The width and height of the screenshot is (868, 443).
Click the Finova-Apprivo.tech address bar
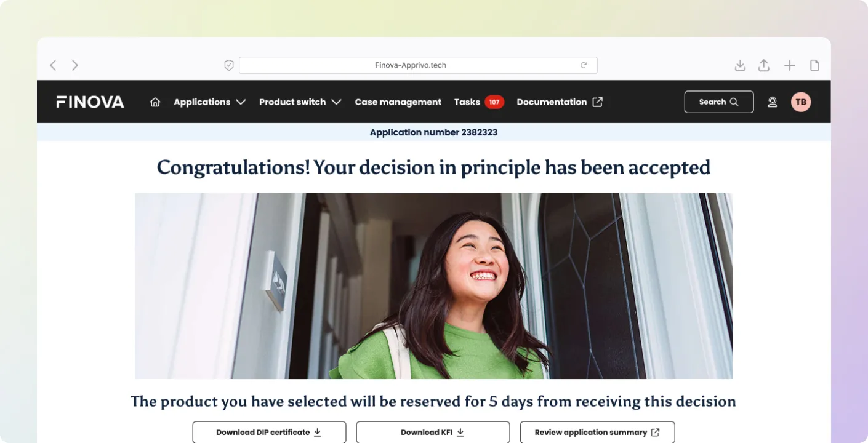[x=418, y=65]
